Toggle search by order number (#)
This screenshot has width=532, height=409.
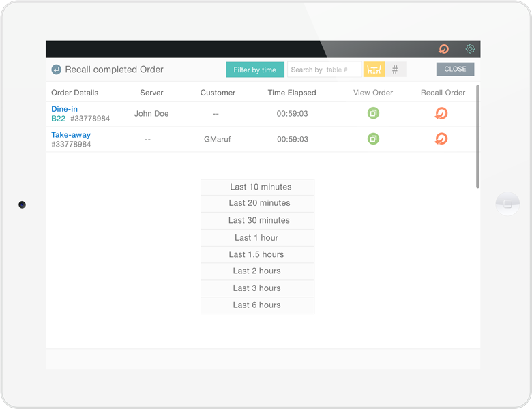click(x=395, y=70)
